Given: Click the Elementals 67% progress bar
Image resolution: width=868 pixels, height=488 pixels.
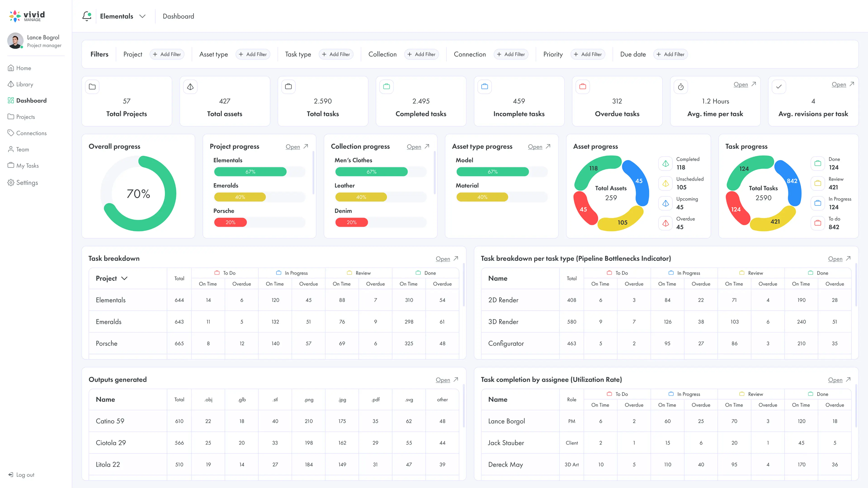Looking at the screenshot, I should (x=250, y=172).
